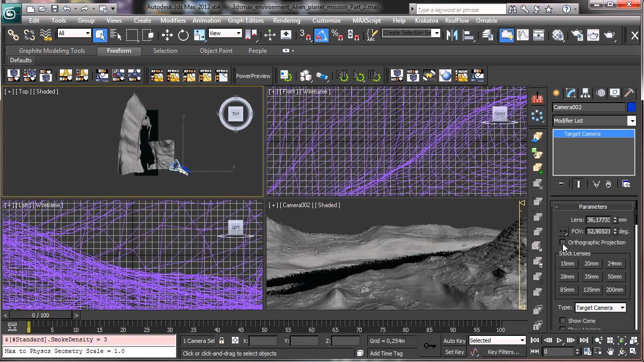Open the Graph Editors menu
Image resolution: width=644 pixels, height=362 pixels.
(x=246, y=21)
